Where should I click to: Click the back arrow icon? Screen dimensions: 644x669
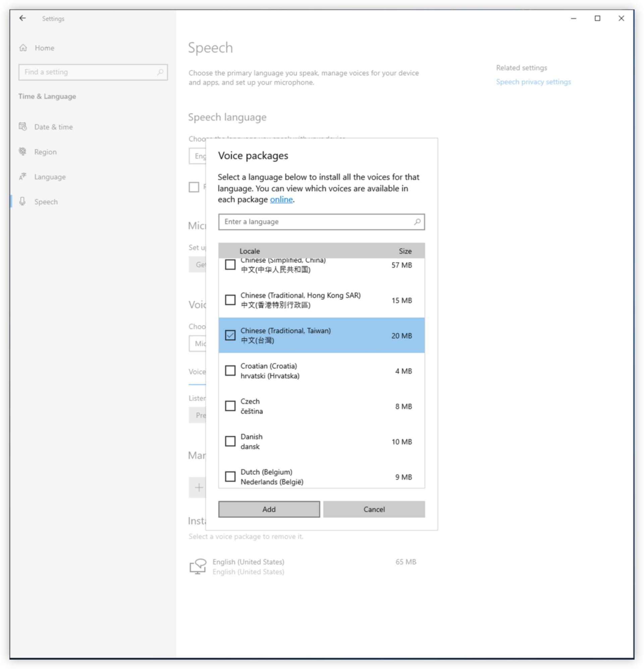[x=22, y=18]
